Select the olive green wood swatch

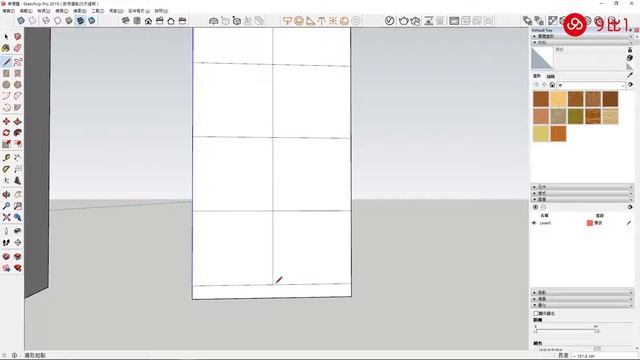(x=576, y=117)
